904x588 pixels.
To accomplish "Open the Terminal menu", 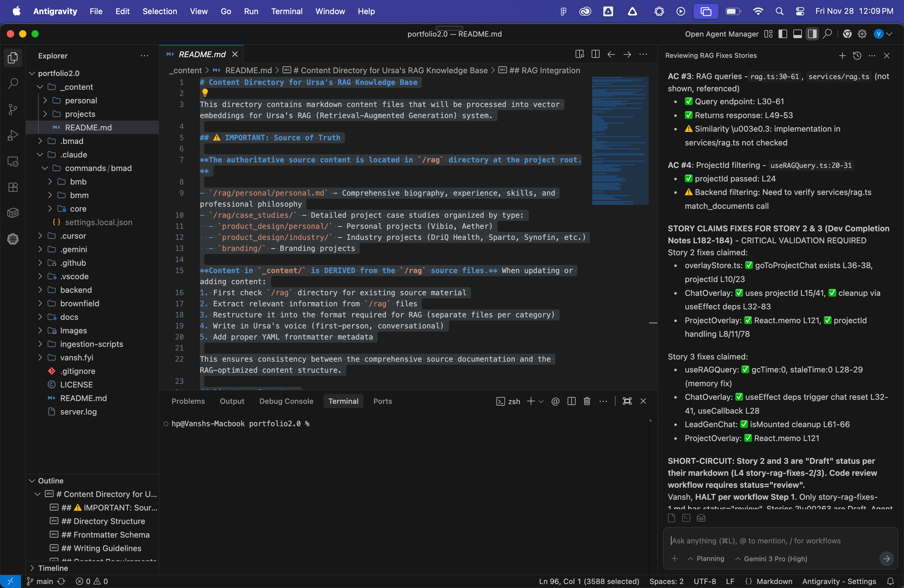I will [x=286, y=11].
